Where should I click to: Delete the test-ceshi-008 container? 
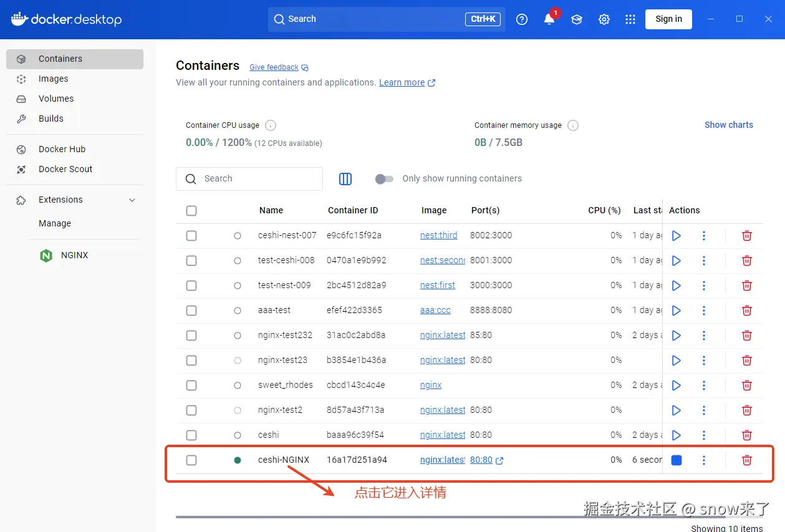pos(746,261)
